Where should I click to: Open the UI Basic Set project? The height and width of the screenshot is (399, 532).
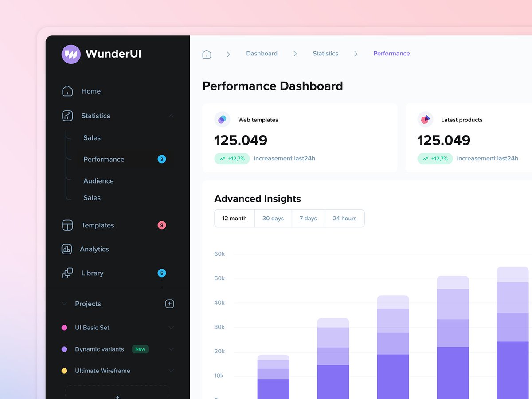(92, 328)
